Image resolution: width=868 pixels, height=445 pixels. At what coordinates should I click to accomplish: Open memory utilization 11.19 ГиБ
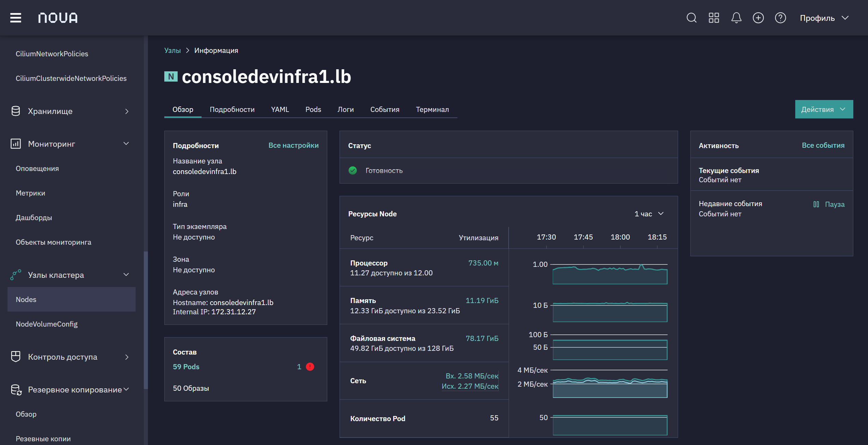(x=482, y=300)
